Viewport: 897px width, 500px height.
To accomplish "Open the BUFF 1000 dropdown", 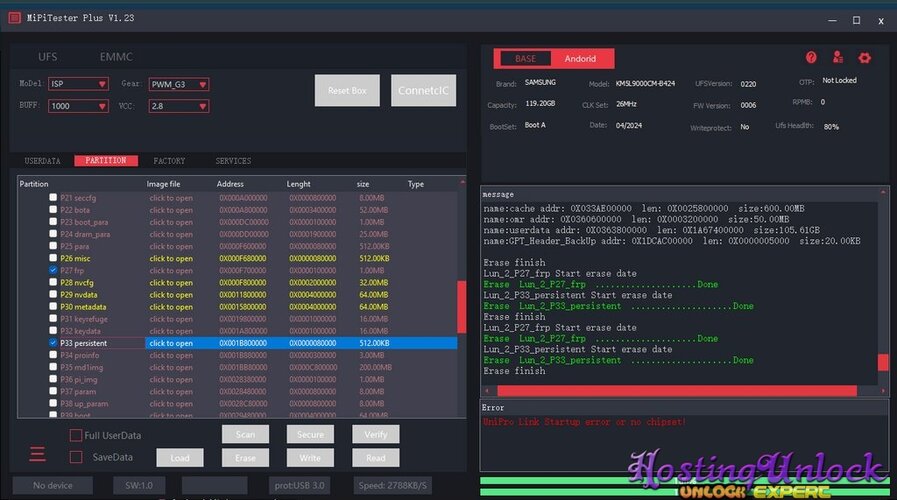I will pos(78,106).
